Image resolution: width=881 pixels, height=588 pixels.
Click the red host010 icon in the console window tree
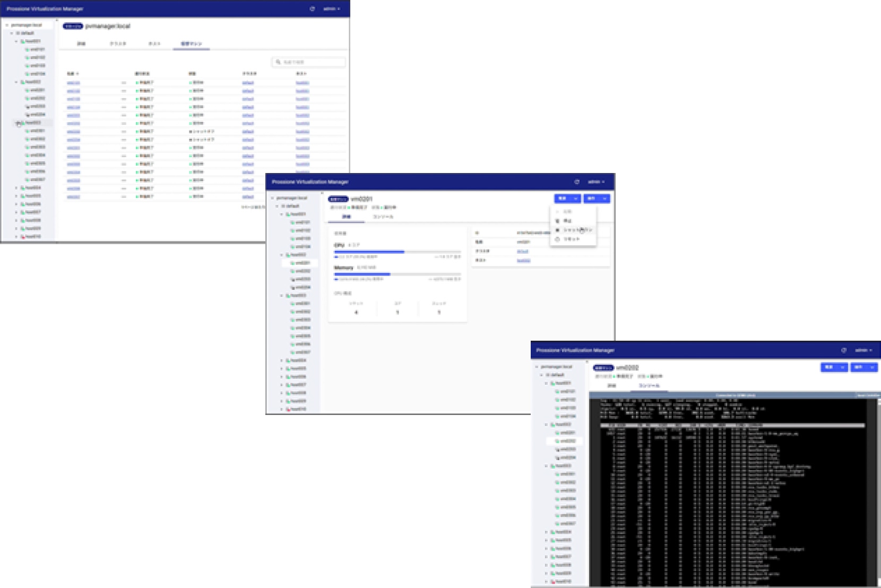pyautogui.click(x=552, y=581)
